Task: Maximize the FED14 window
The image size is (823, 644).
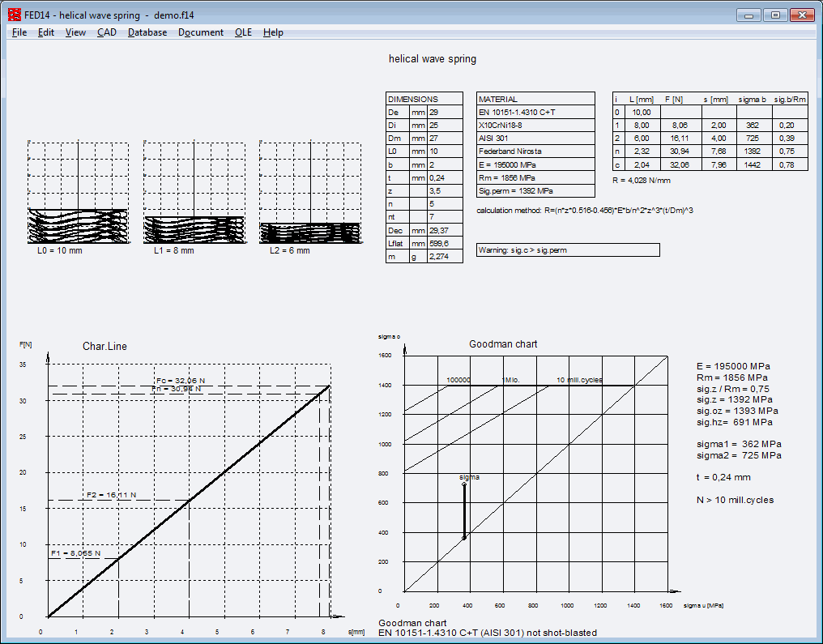Action: point(775,15)
